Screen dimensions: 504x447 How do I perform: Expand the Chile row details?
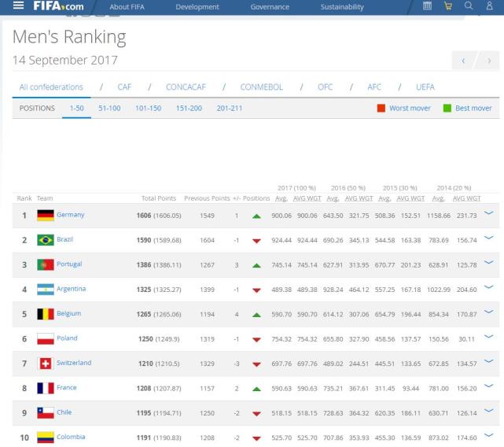(488, 411)
